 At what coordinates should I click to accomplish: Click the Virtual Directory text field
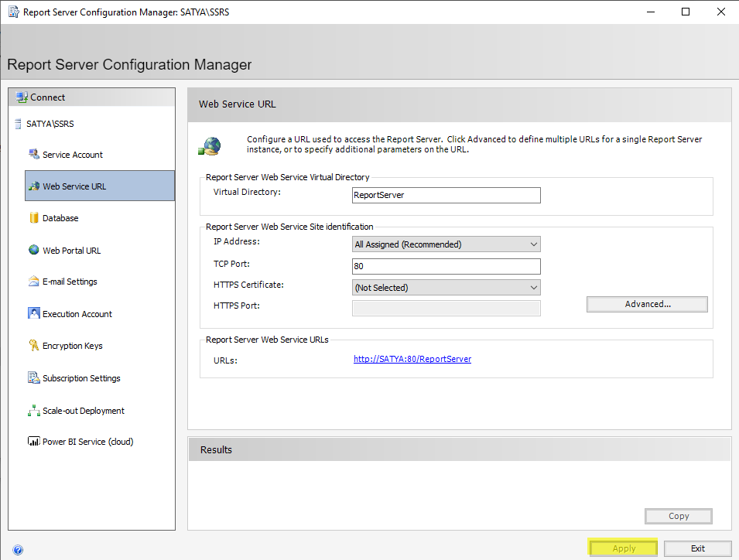click(446, 195)
